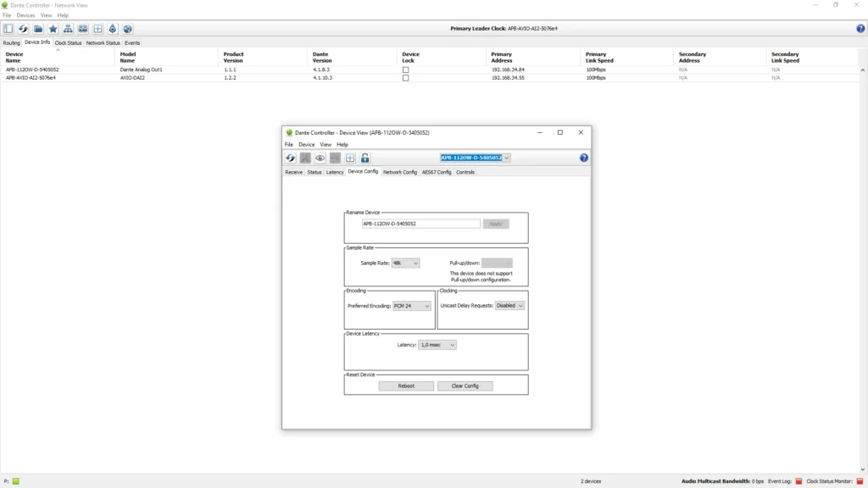Toggle Device Lock checkbox for APB-112OW-D-5405052
Image resolution: width=868 pixels, height=488 pixels.
[x=406, y=69]
